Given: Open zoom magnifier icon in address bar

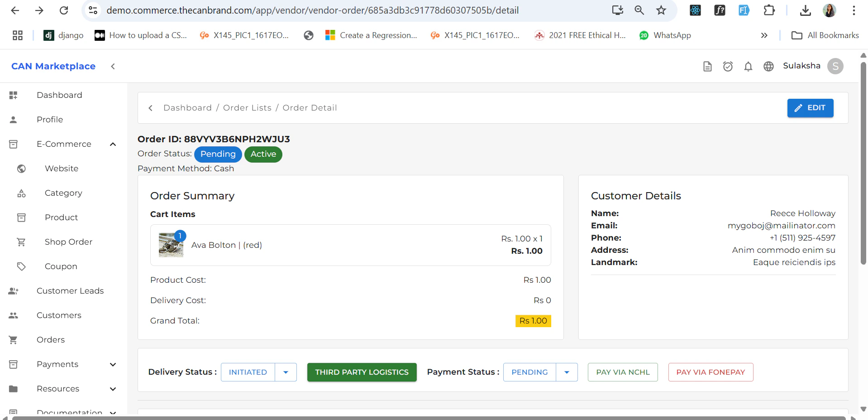Looking at the screenshot, I should (x=639, y=10).
